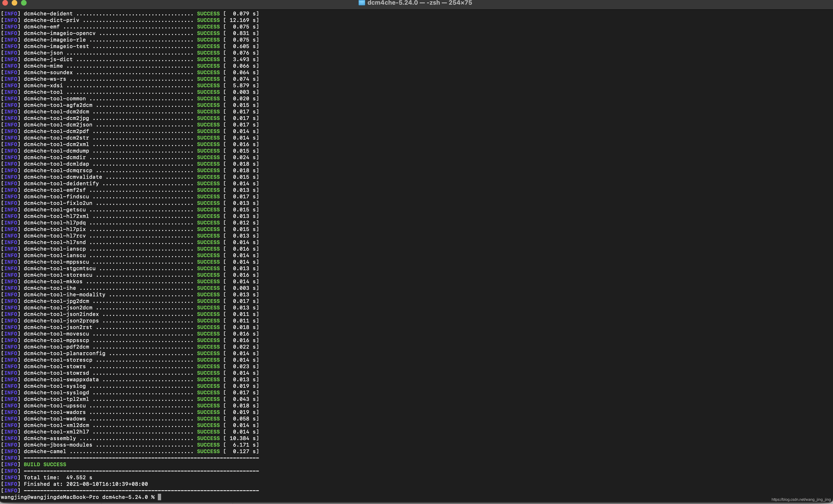Click the dcm4che-tool-storescu line
The image size is (833, 504).
click(58, 275)
